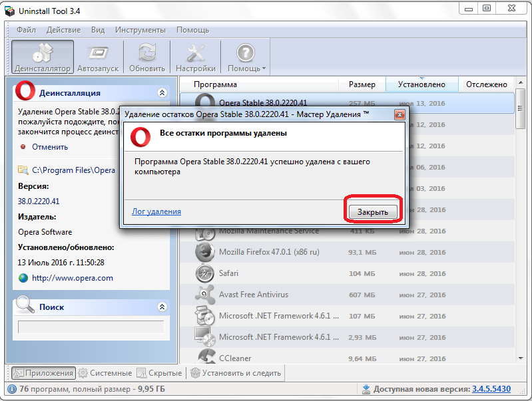Open the Файл menu
The width and height of the screenshot is (532, 401).
click(x=26, y=30)
